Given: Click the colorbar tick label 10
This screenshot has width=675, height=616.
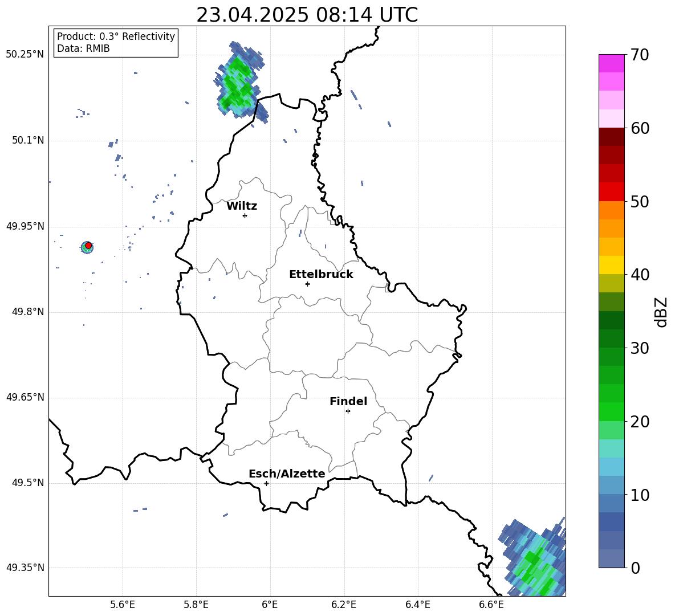Looking at the screenshot, I should (x=640, y=495).
